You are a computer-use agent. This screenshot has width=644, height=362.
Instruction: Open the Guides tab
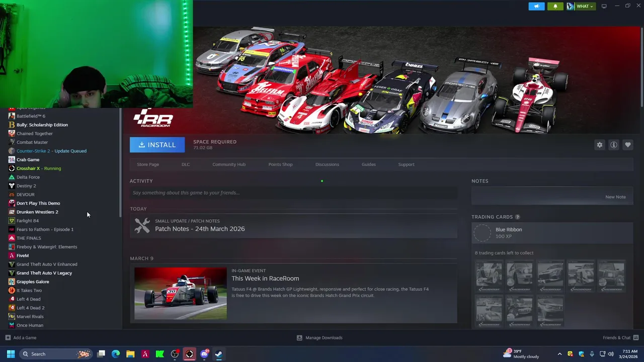coord(369,164)
